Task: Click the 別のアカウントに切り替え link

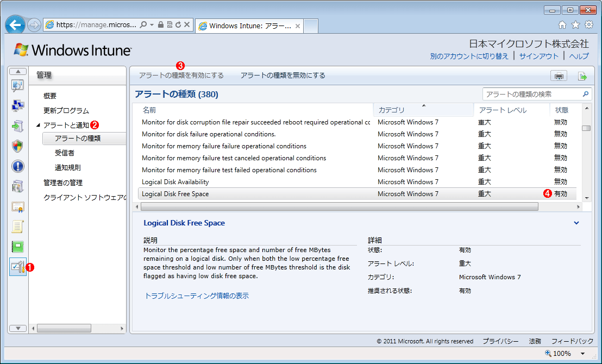Action: click(x=469, y=56)
